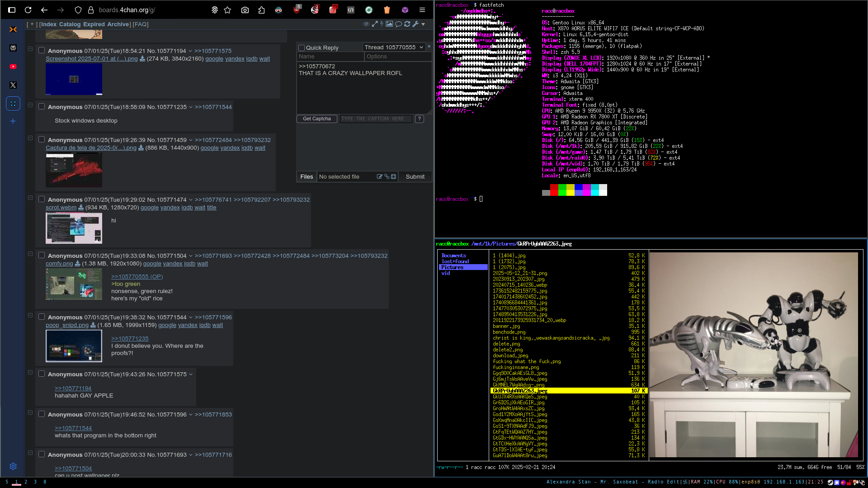Collapse post No.105771474 with hide toggle
Screen dimensions: 868x488
tap(30, 198)
